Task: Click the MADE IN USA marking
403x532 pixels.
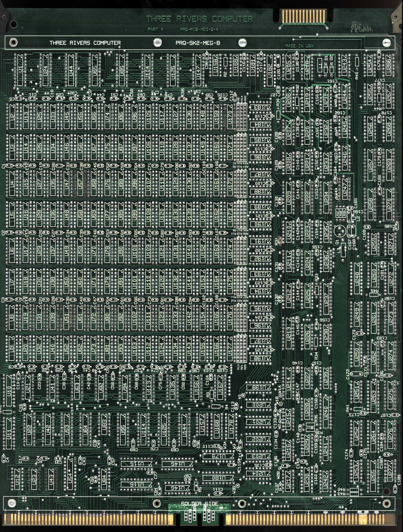Action: pyautogui.click(x=299, y=46)
